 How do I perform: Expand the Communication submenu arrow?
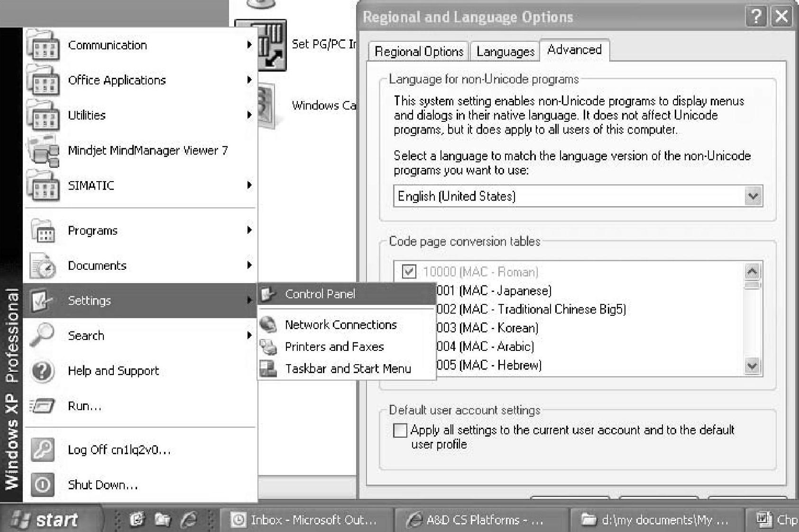coord(249,45)
